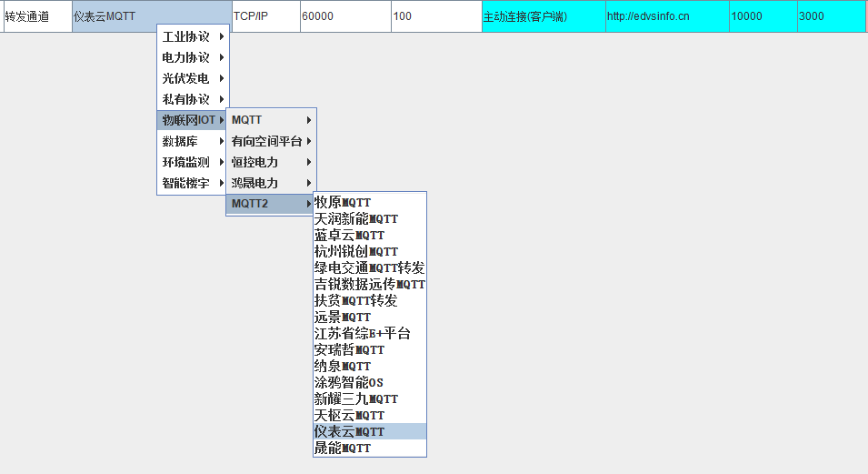The image size is (868, 474).
Task: Choose 安瑞哲MQTT protocol
Action: click(x=370, y=350)
